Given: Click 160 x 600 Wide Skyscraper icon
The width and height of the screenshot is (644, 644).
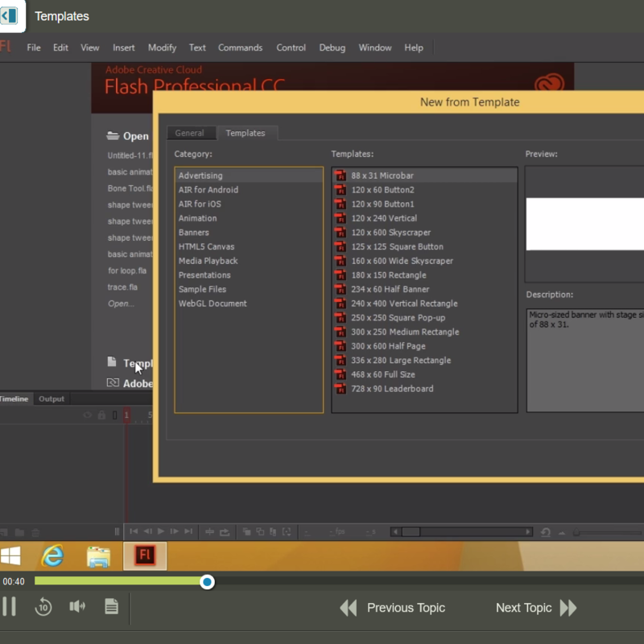Looking at the screenshot, I should pos(340,261).
